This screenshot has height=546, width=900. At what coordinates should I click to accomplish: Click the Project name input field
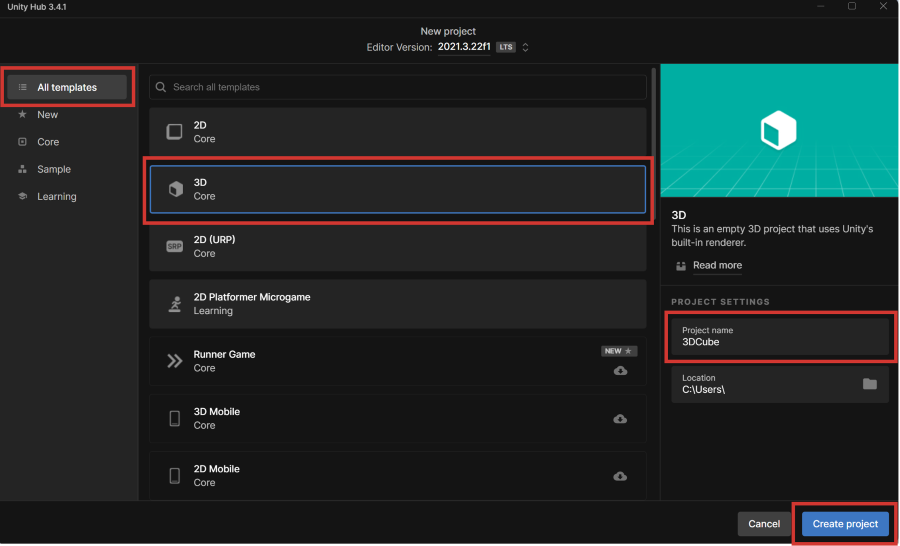pos(780,337)
